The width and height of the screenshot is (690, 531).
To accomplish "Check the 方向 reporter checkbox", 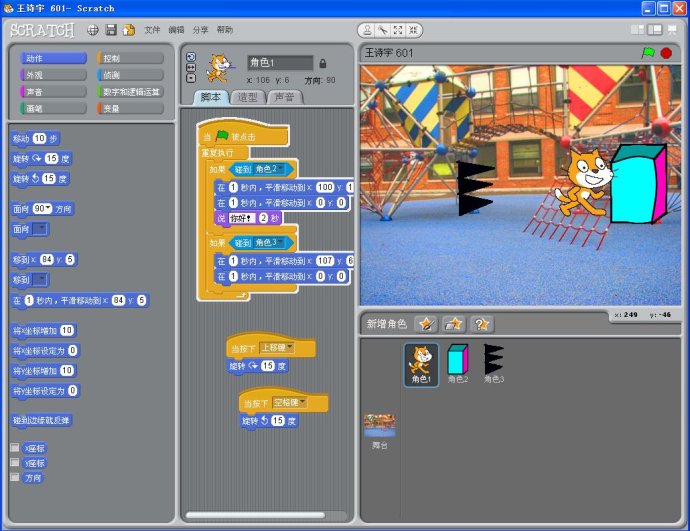I will (x=15, y=477).
